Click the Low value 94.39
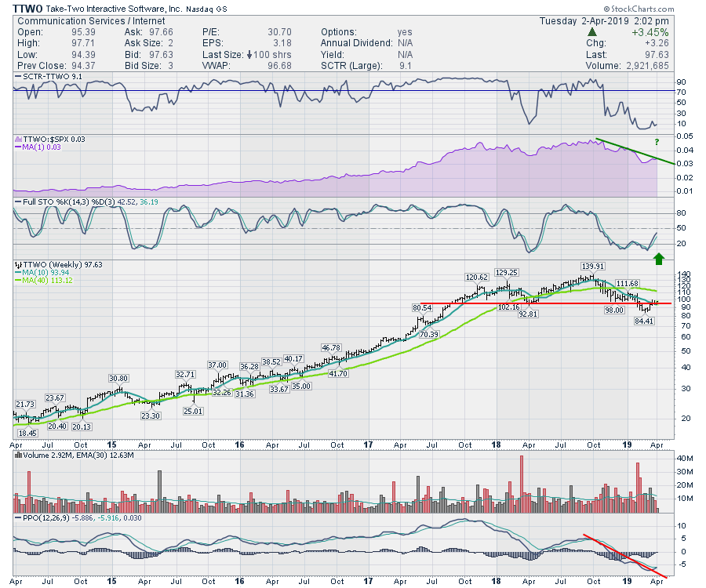Image resolution: width=706 pixels, height=588 pixels. [x=83, y=55]
